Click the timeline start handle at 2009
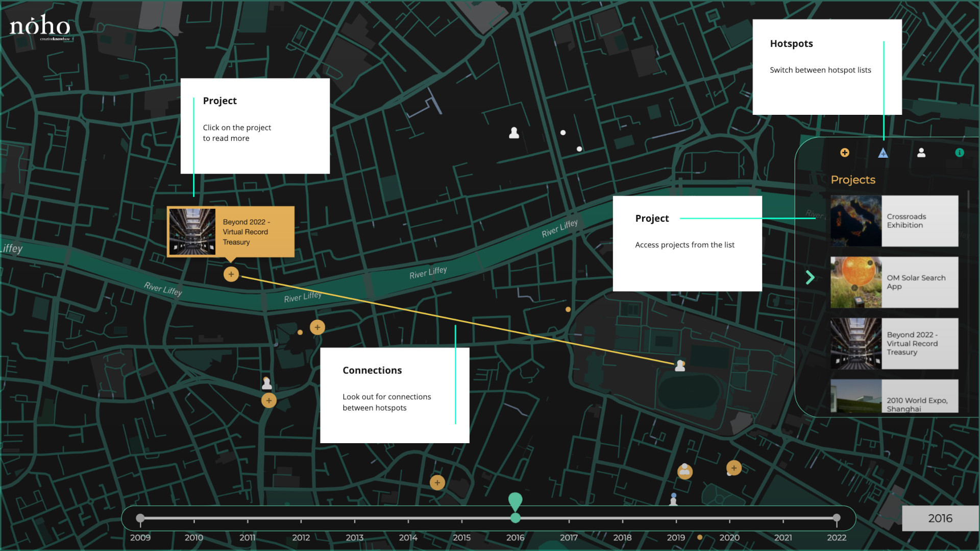The height and width of the screenshot is (551, 980). (140, 518)
